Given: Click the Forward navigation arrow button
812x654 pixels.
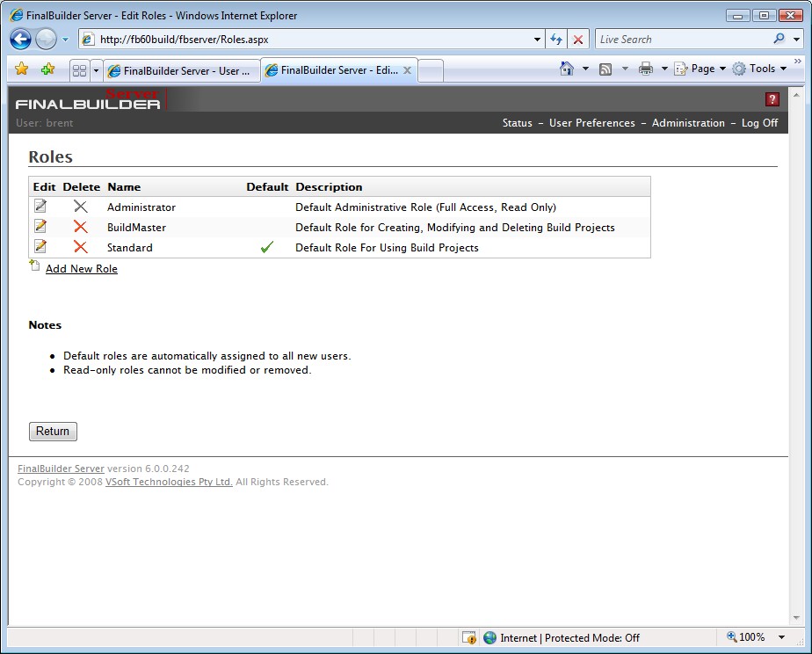Looking at the screenshot, I should pos(46,40).
